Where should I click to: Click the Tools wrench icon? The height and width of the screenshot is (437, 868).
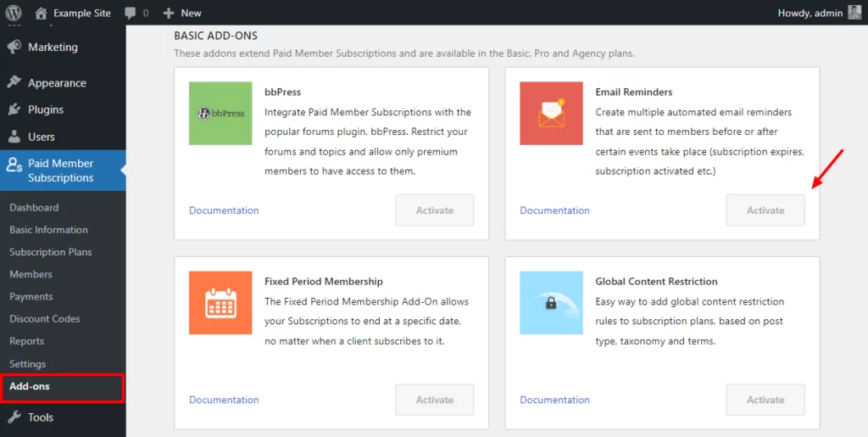pos(14,417)
